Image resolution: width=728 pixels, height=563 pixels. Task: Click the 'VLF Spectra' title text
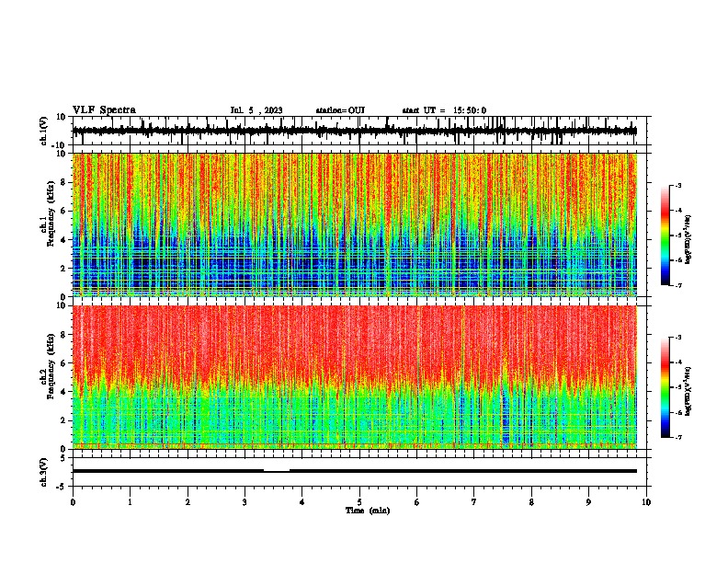pos(104,109)
